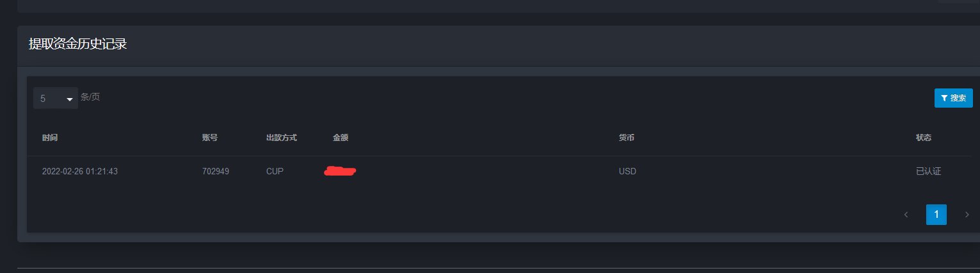The width and height of the screenshot is (980, 273).
Task: Click the 状态 column header
Action: [x=924, y=138]
